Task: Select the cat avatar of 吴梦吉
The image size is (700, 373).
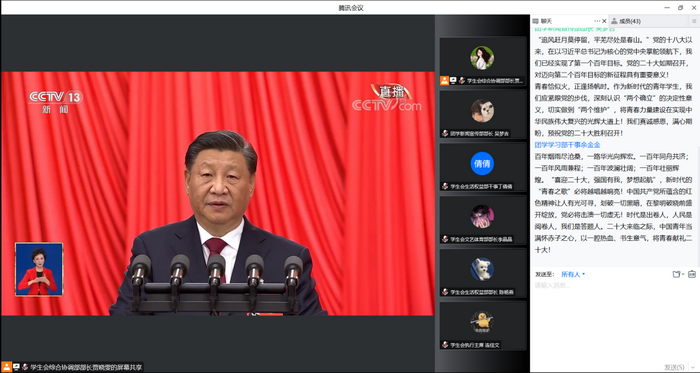Action: pos(482,111)
